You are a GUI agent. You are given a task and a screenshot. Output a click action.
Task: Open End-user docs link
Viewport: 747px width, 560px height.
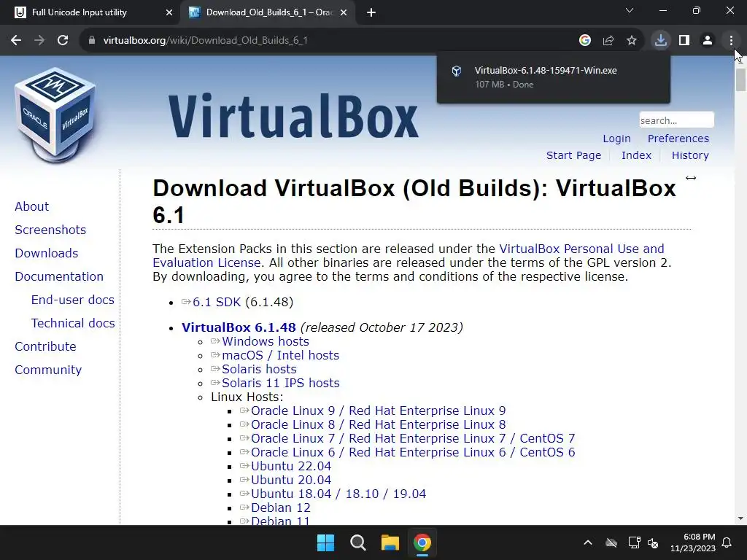(72, 300)
